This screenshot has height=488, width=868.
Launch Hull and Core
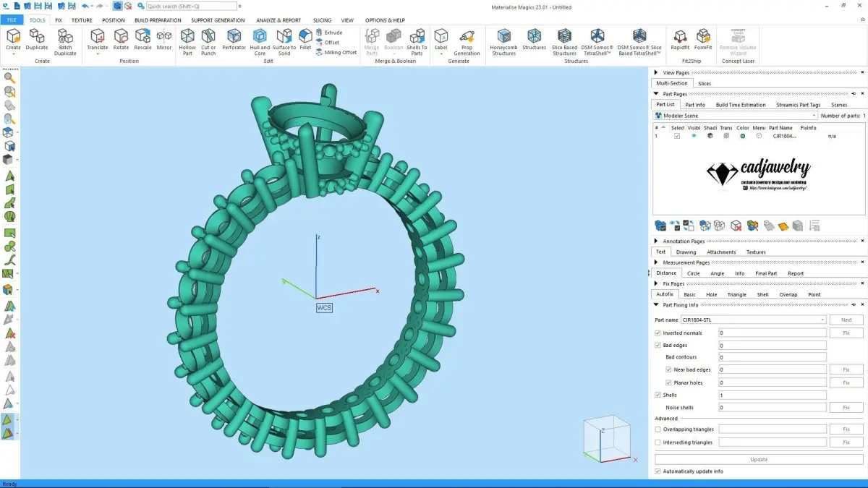tap(260, 42)
